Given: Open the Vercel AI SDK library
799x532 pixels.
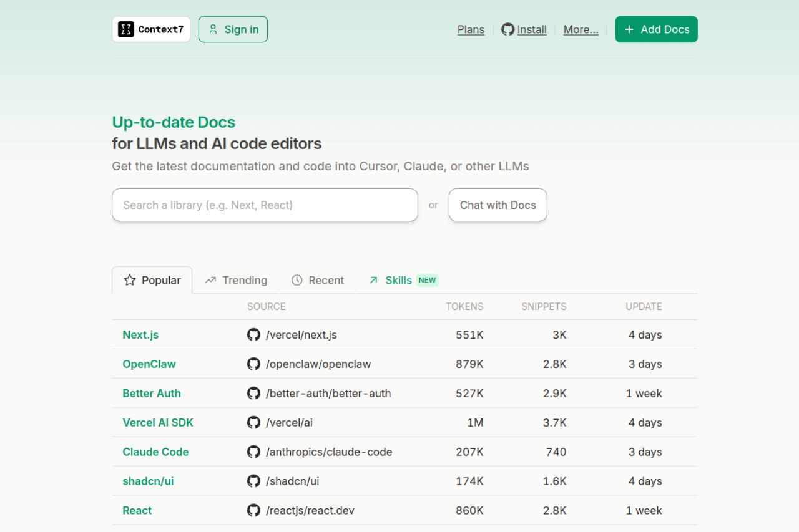Looking at the screenshot, I should (158, 423).
